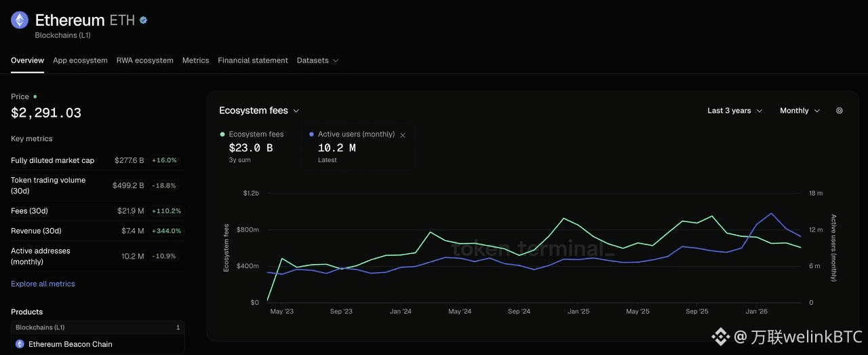Click Ethereum Beacon Chain product icon
The image size is (868, 355).
20,344
